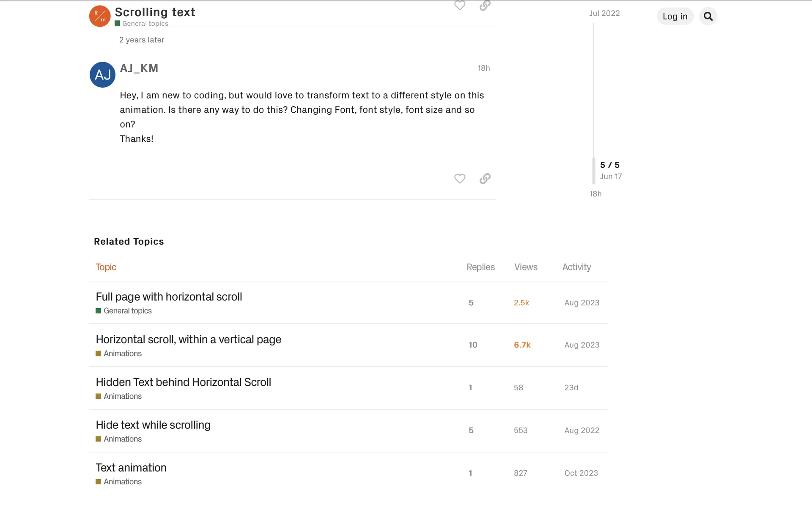Click the orange site logo
Image resolution: width=812 pixels, height=508 pixels.
(100, 16)
